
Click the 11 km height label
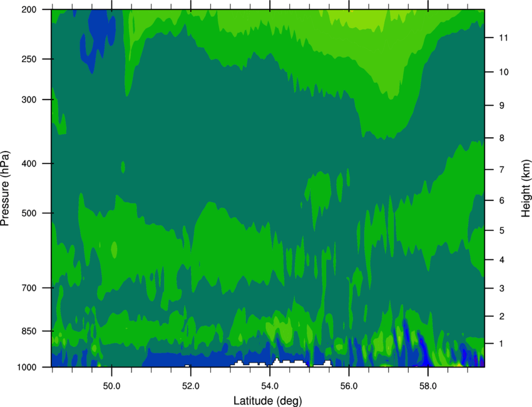tap(503, 38)
